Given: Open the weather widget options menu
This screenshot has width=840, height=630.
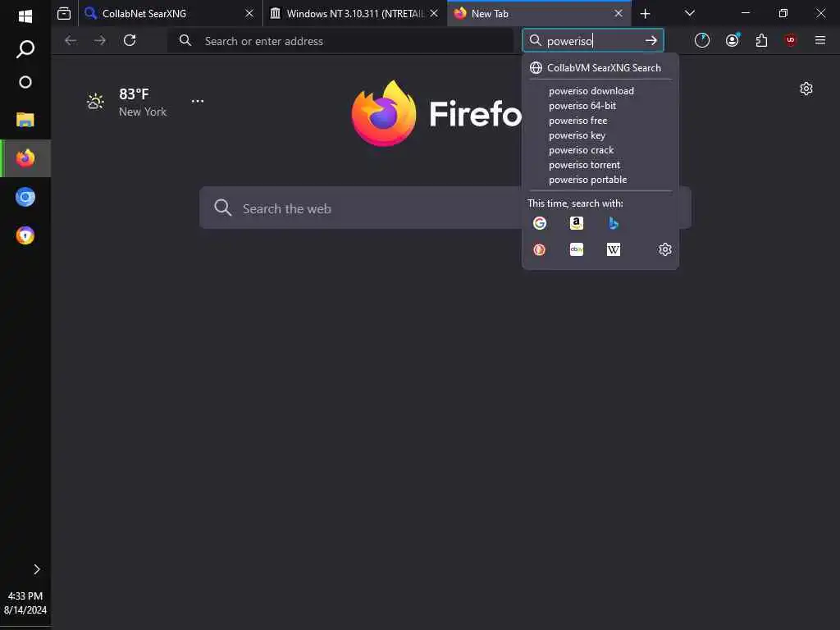Looking at the screenshot, I should coord(198,101).
